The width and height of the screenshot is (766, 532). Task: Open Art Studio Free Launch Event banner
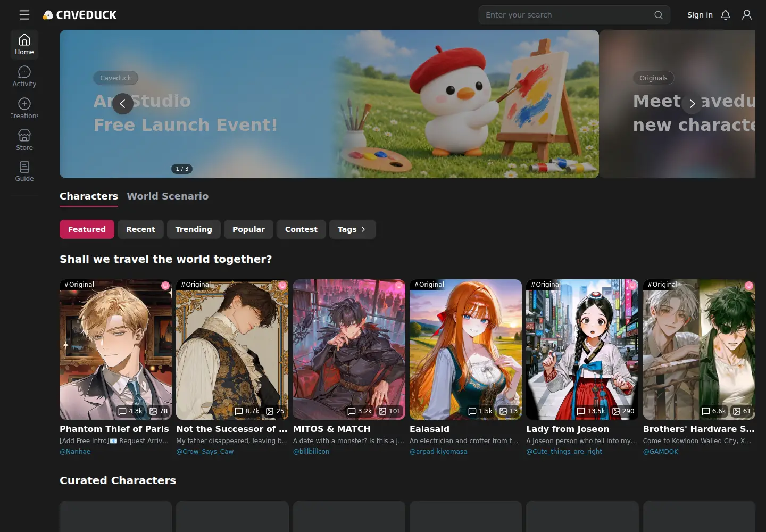coord(329,104)
